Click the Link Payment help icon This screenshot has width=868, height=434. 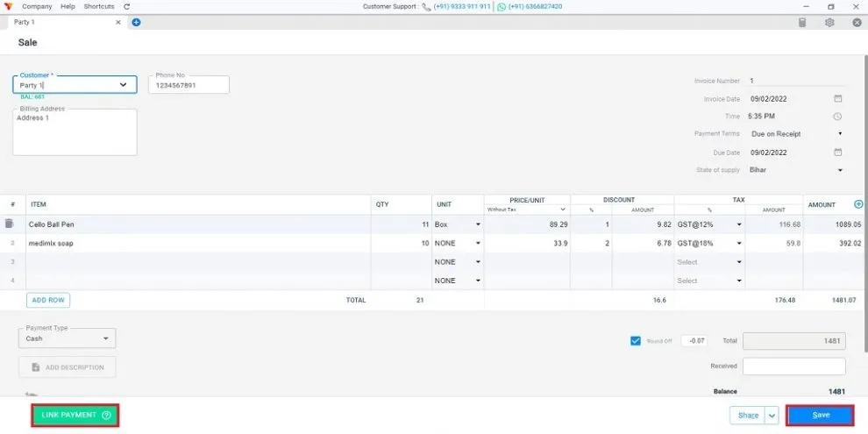coord(107,416)
